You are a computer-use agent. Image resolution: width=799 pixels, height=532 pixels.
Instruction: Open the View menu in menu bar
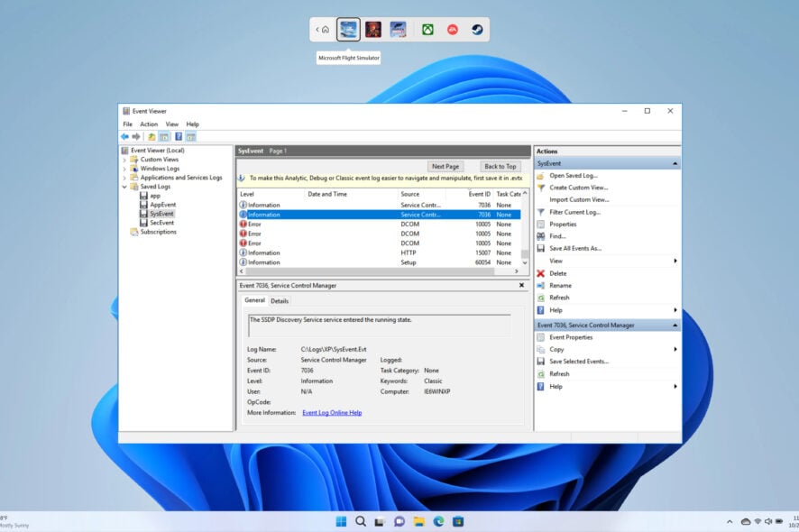(x=171, y=124)
